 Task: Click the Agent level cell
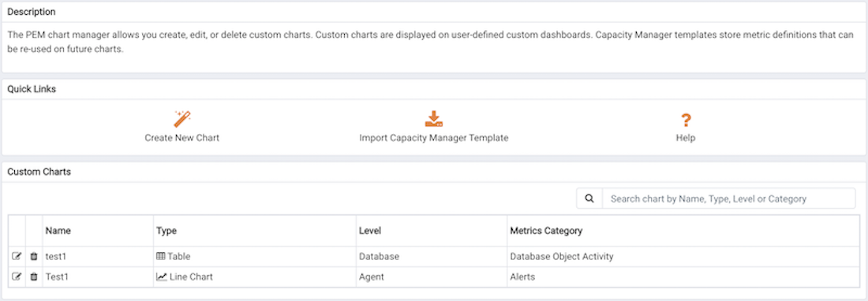pyautogui.click(x=431, y=277)
